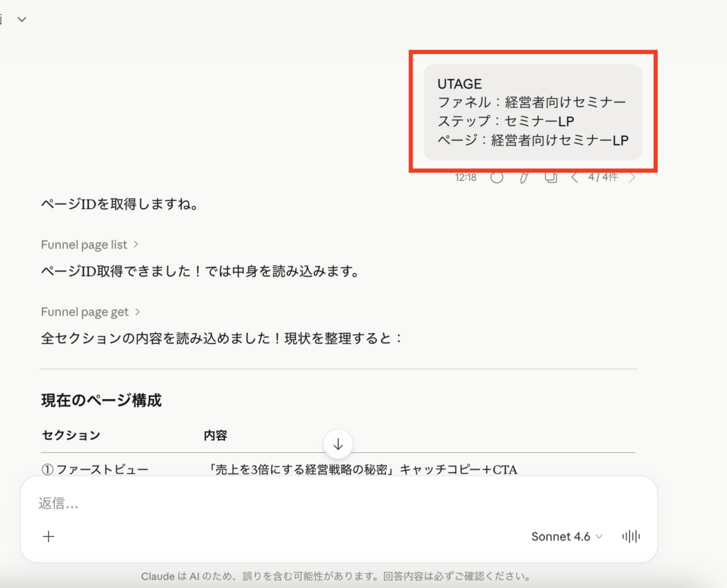The width and height of the screenshot is (727, 588).
Task: Start voice dictation with the waveform icon
Action: tap(630, 537)
